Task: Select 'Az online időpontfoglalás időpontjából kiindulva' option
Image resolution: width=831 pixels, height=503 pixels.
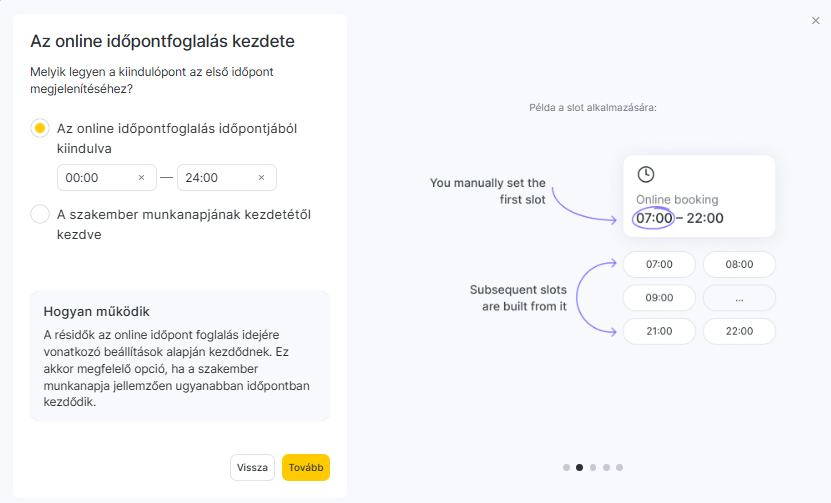Action: (x=40, y=128)
